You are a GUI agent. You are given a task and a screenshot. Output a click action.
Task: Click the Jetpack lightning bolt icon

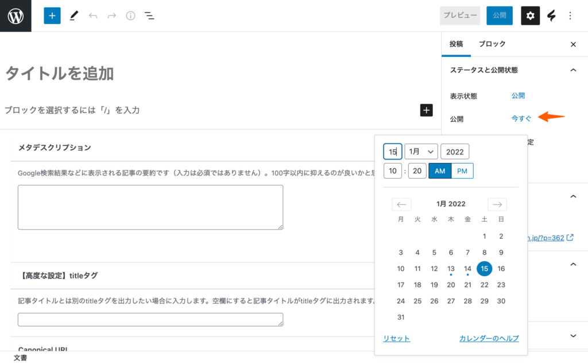[551, 16]
